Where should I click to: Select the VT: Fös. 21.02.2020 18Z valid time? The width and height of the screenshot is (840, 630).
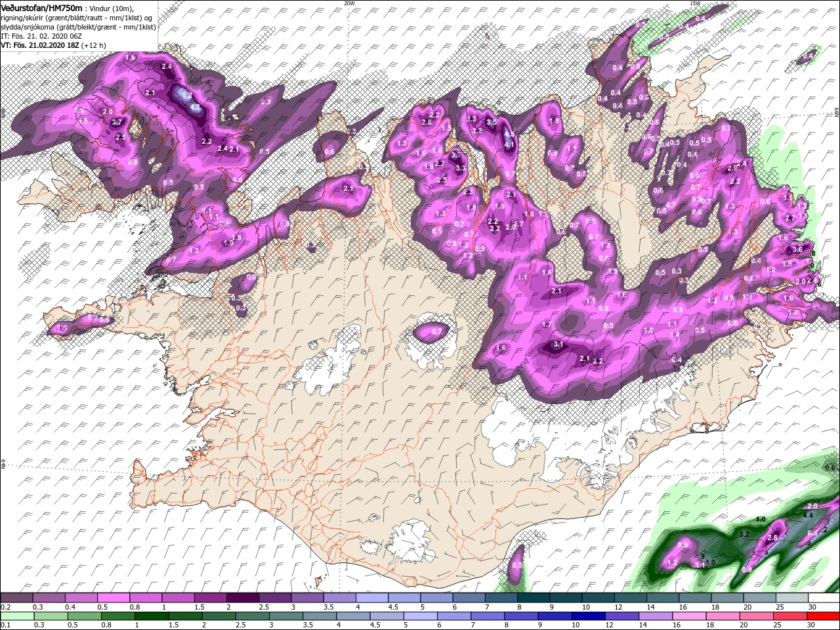click(40, 45)
